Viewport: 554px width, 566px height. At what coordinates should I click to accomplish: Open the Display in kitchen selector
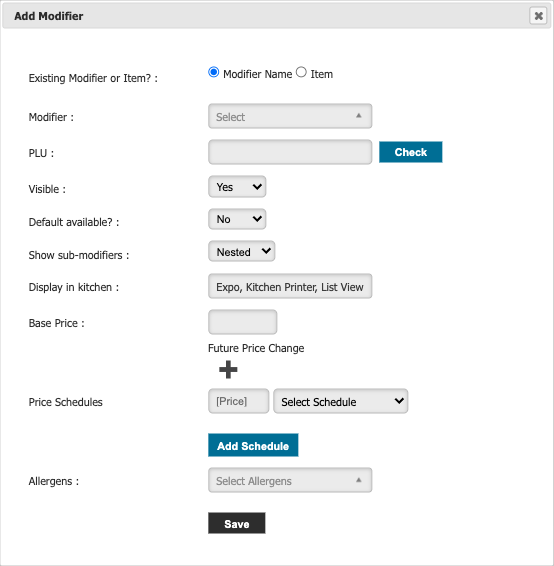[x=290, y=286]
